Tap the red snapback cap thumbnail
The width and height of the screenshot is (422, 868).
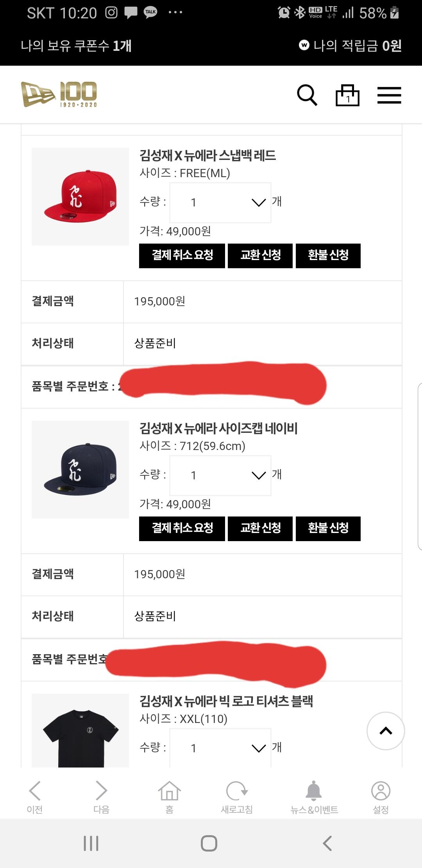pos(80,197)
